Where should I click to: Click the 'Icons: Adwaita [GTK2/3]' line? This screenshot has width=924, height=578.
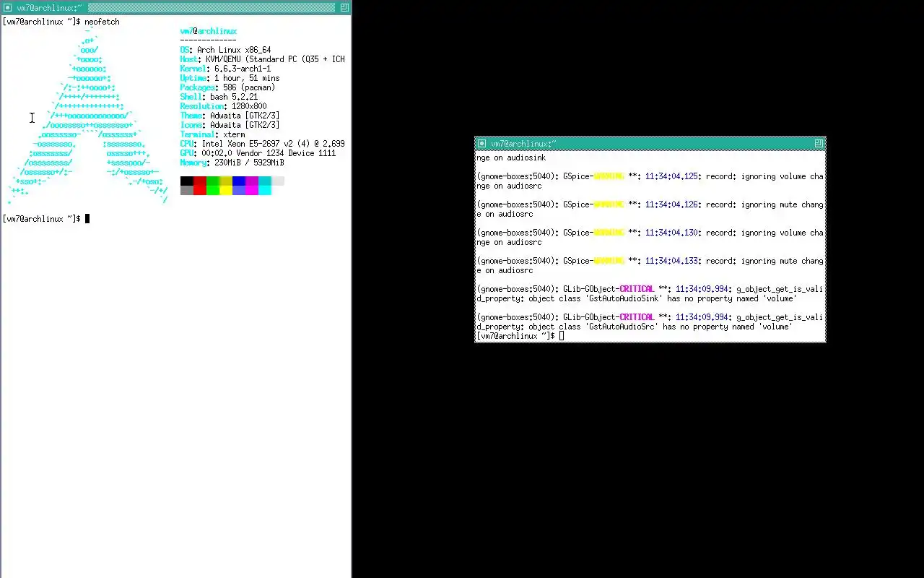230,125
